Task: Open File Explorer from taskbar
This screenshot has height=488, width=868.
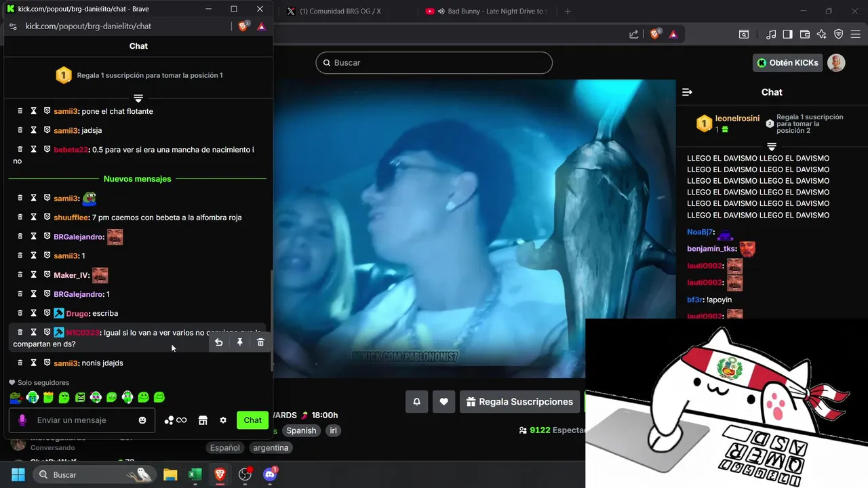Action: point(170,474)
